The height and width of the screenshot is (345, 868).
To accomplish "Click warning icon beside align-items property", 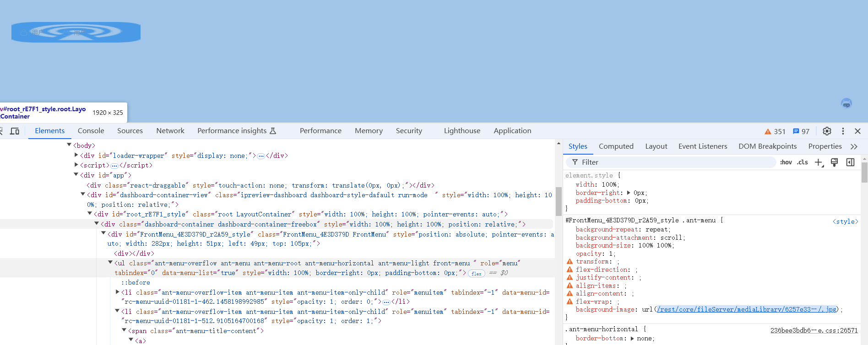I will 570,286.
